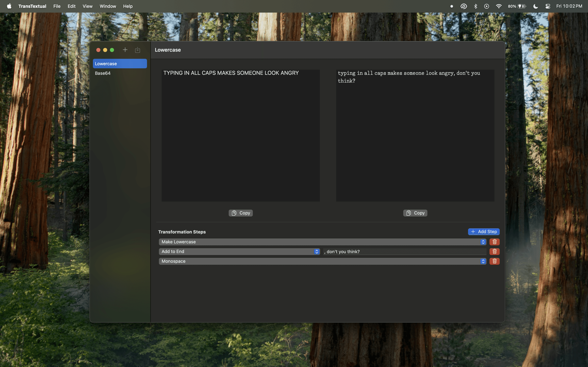Viewport: 588px width, 367px height.
Task: Toggle the Focus moon icon
Action: click(536, 6)
